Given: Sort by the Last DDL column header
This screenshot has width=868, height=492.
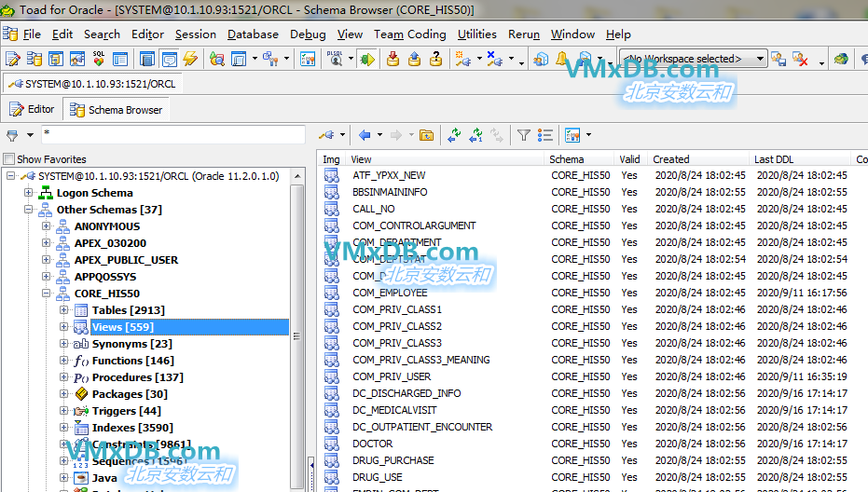Looking at the screenshot, I should (x=799, y=159).
